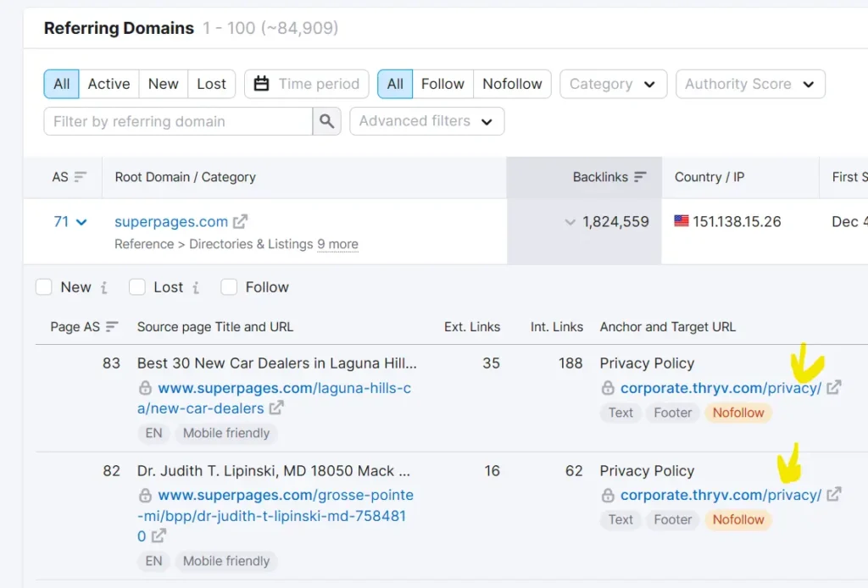The image size is (868, 588).
Task: Click the Footer tag in Lipinski row
Action: 672,519
